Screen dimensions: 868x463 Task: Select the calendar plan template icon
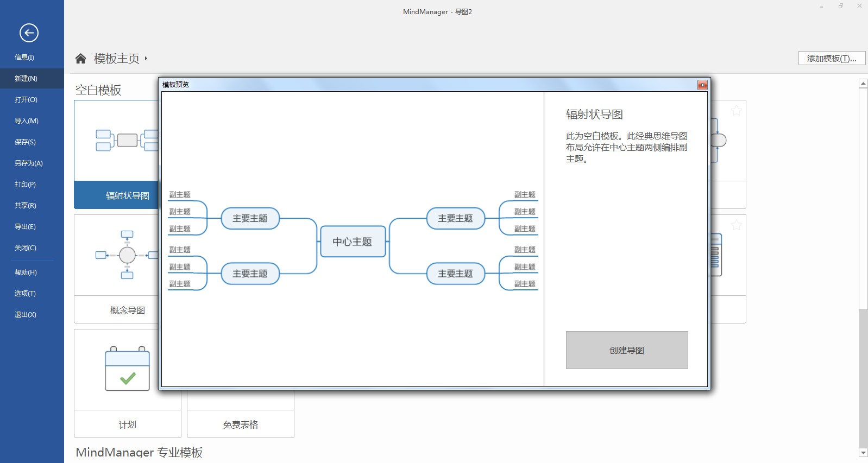coord(127,369)
